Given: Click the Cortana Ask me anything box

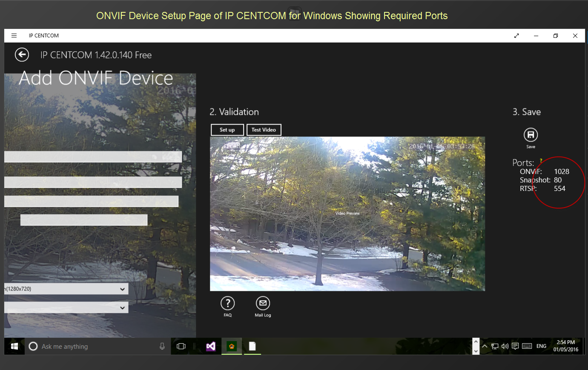Looking at the screenshot, I should pos(97,346).
